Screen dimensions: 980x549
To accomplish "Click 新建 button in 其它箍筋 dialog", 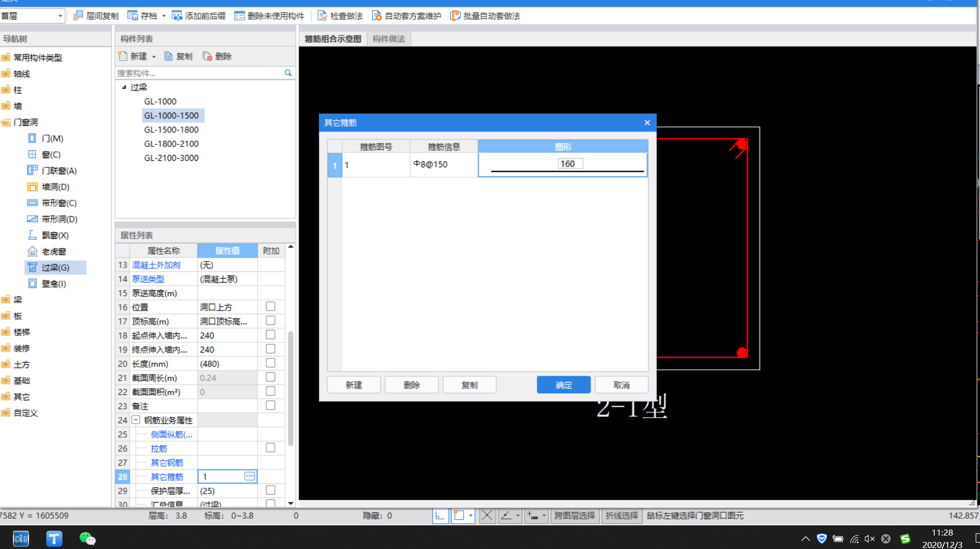I will click(x=354, y=385).
